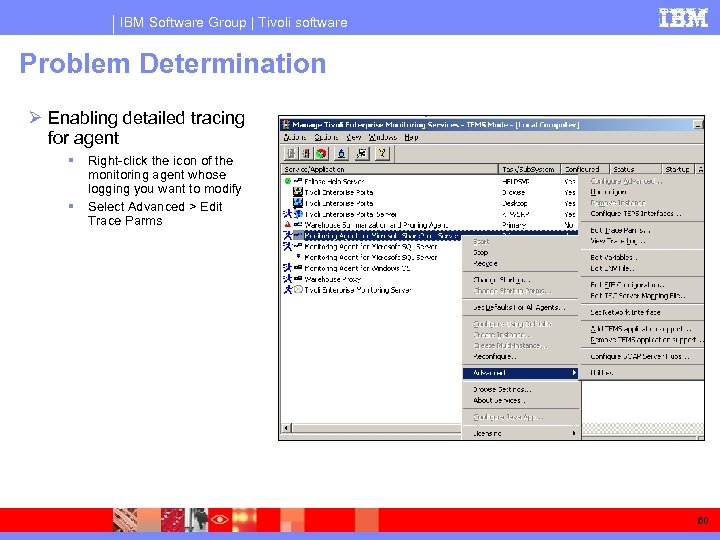The image size is (720, 540).
Task: Expand the Advanced submenu arrow
Action: click(x=574, y=373)
